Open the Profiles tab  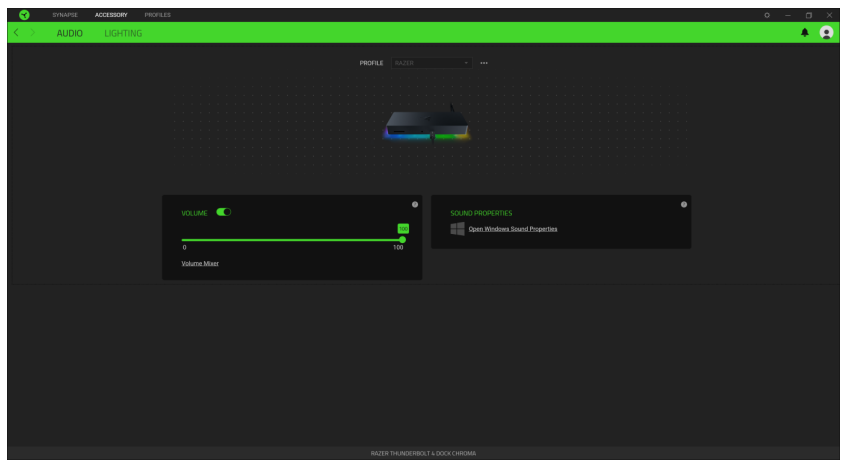click(158, 15)
